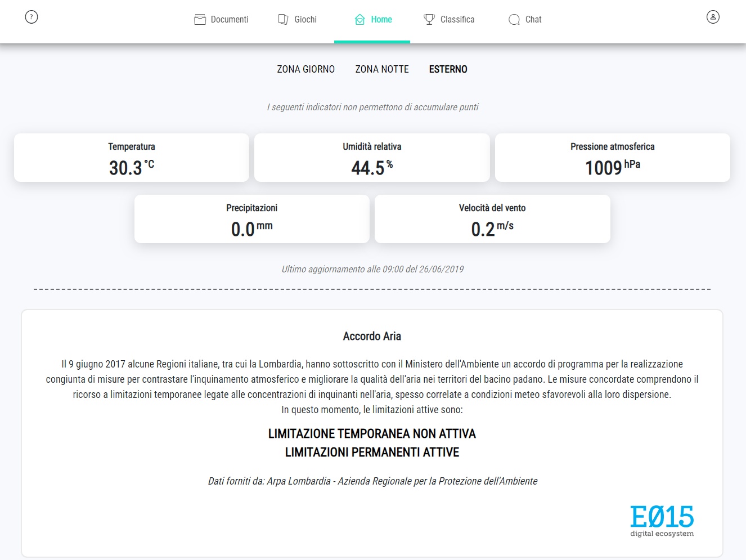The width and height of the screenshot is (746, 560).
Task: Switch to the ZONA NOTTE tab
Action: coord(382,69)
